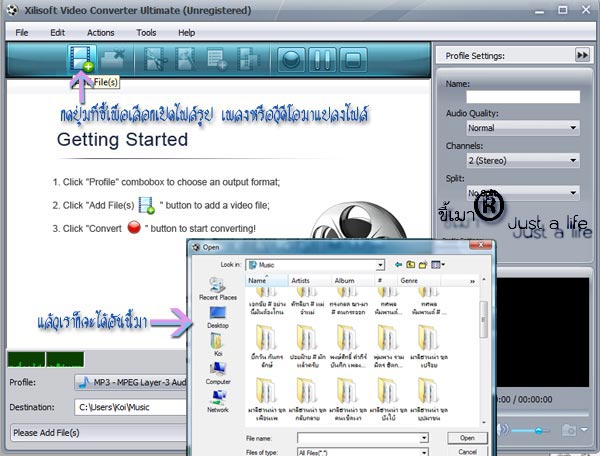Open the Profile combobox showing MP3 - MPEG Layer-3
The width and height of the screenshot is (600, 456).
point(131,382)
